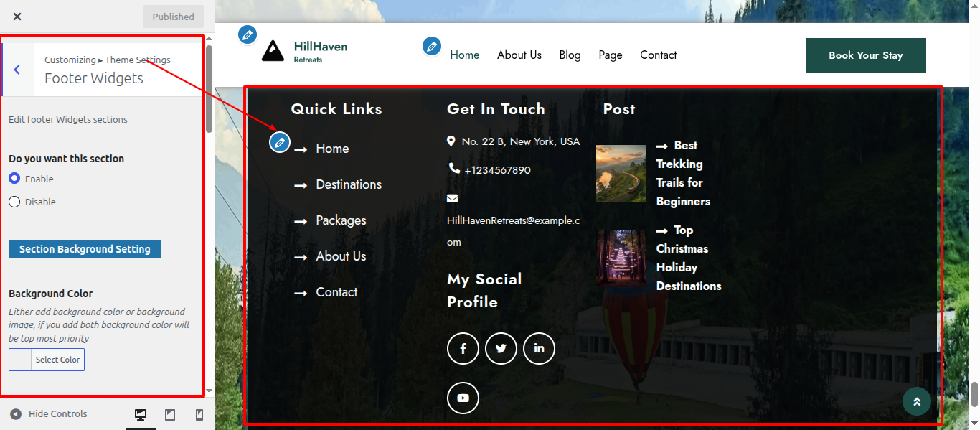Click the Background Color label
This screenshot has height=430, width=980.
tap(50, 294)
